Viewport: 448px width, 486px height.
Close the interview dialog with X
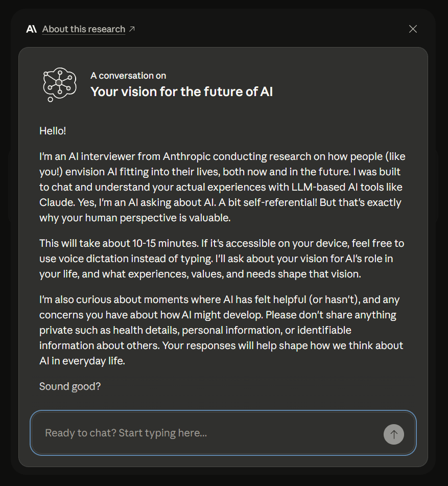[413, 29]
